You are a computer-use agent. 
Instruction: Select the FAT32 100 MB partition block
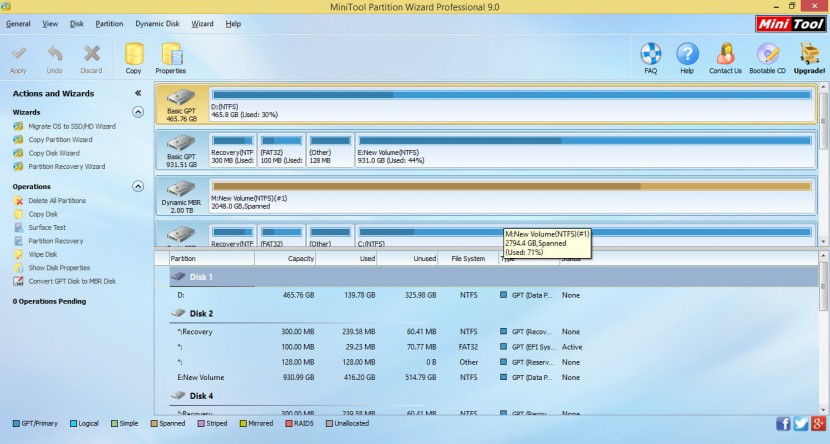click(282, 150)
